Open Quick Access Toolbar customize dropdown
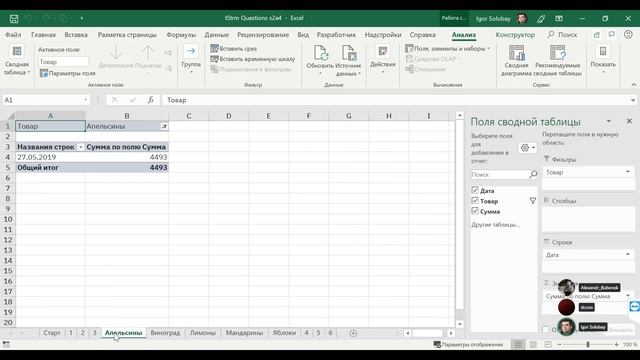The image size is (640, 360). point(82,18)
